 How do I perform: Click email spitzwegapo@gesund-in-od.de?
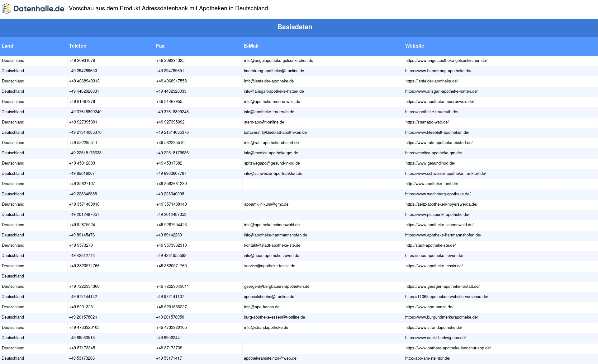[x=272, y=163]
